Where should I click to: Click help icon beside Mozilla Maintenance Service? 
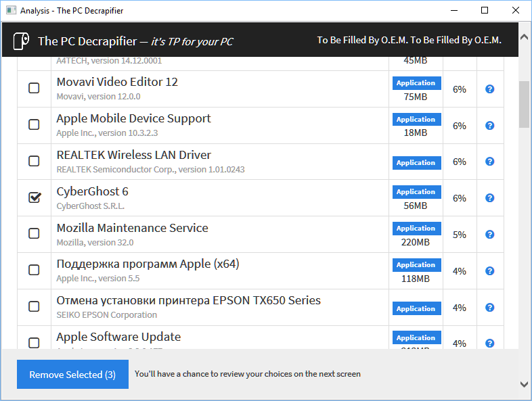point(490,235)
